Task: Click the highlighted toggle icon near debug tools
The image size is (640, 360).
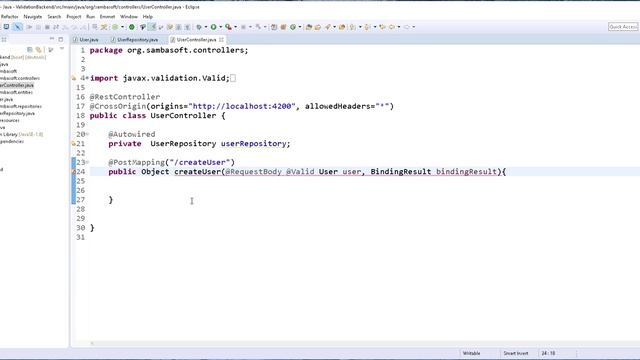Action: (x=152, y=27)
